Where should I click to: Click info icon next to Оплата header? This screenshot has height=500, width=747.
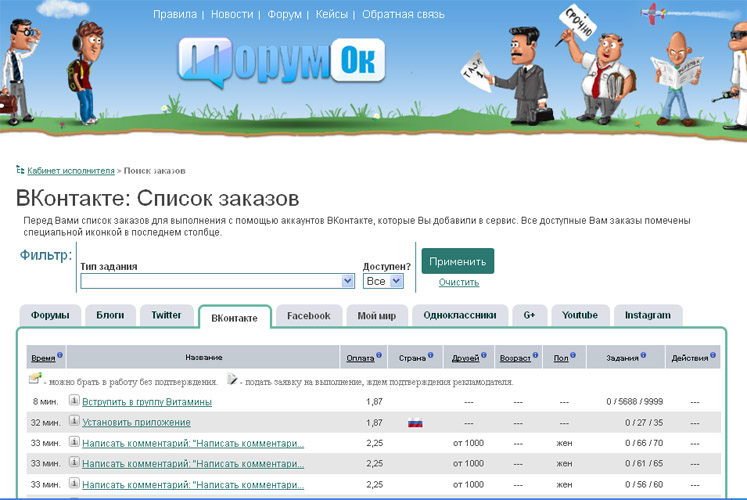click(379, 355)
